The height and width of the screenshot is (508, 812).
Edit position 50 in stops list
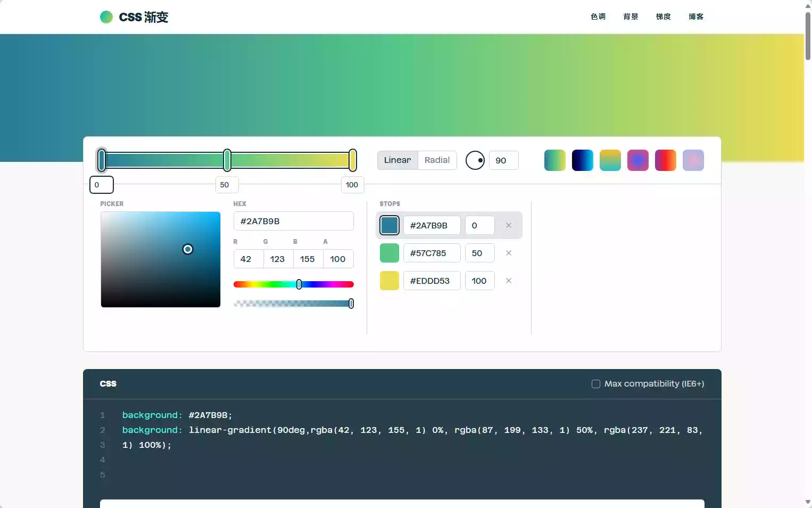click(480, 253)
